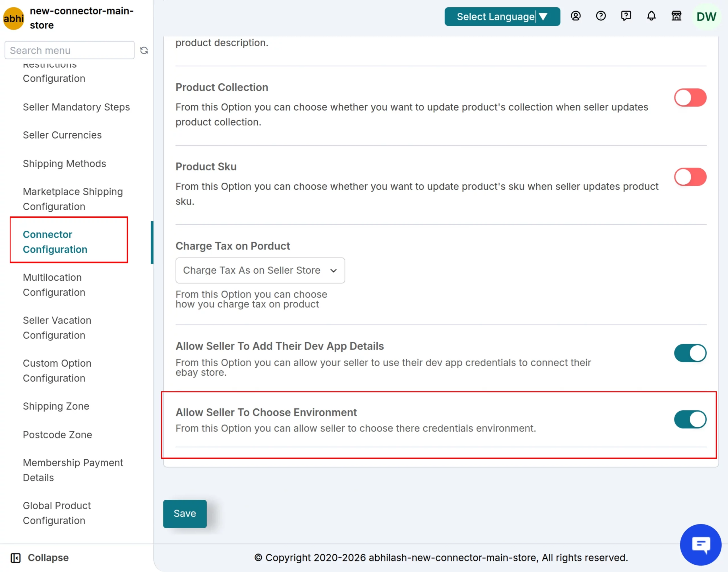Click the help question mark icon
This screenshot has height=572, width=728.
601,16
